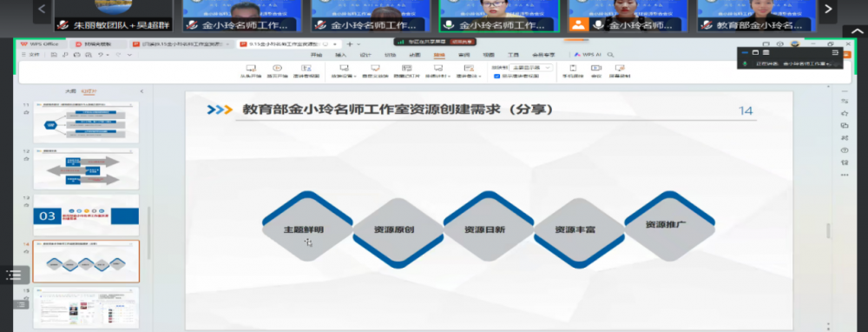
Task: Click the help question-mark icon in right sidebar
Action: click(x=845, y=150)
